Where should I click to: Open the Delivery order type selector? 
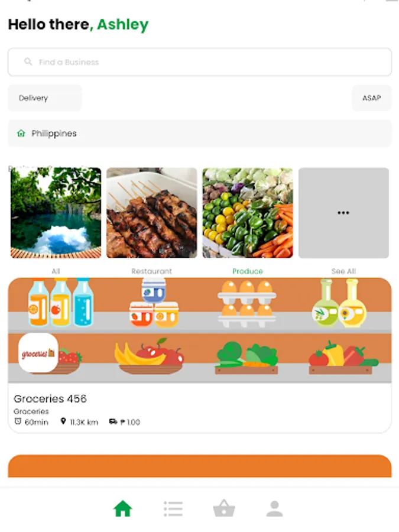pyautogui.click(x=45, y=98)
